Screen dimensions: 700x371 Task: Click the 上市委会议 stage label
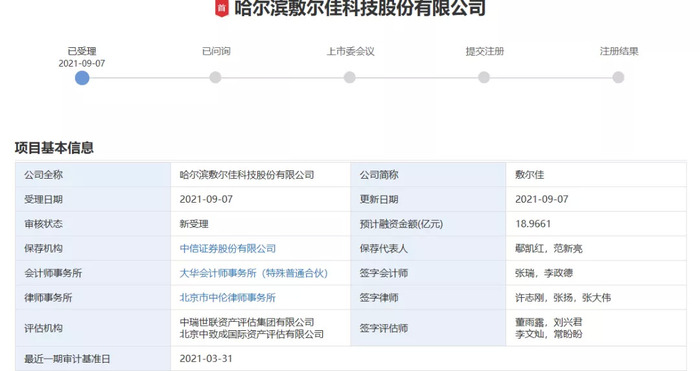[x=350, y=51]
